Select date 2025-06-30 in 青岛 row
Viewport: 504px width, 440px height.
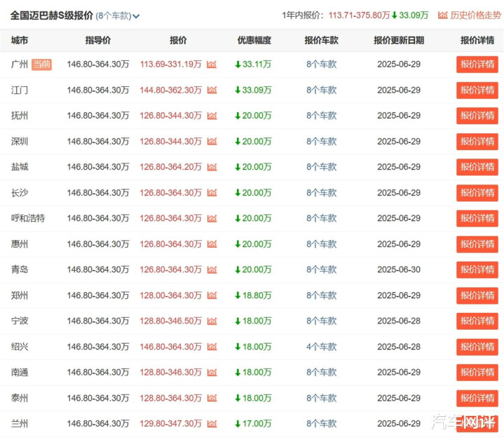(399, 269)
